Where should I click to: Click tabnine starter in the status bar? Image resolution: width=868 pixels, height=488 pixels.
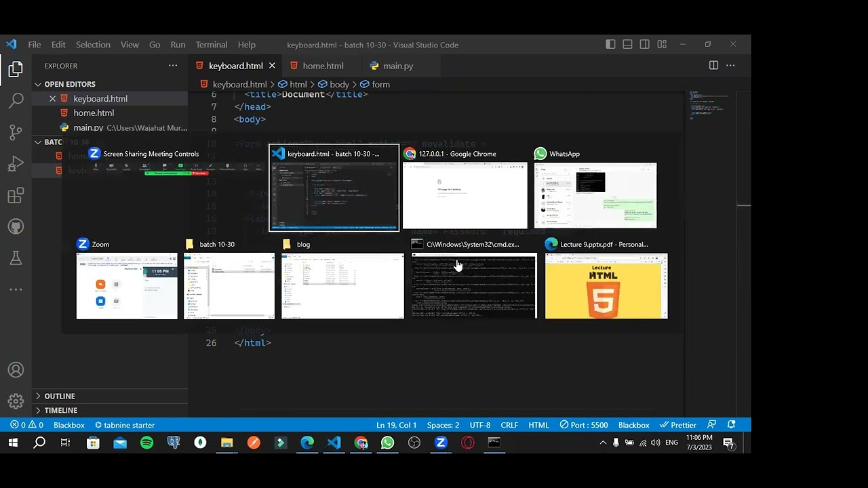(x=124, y=425)
